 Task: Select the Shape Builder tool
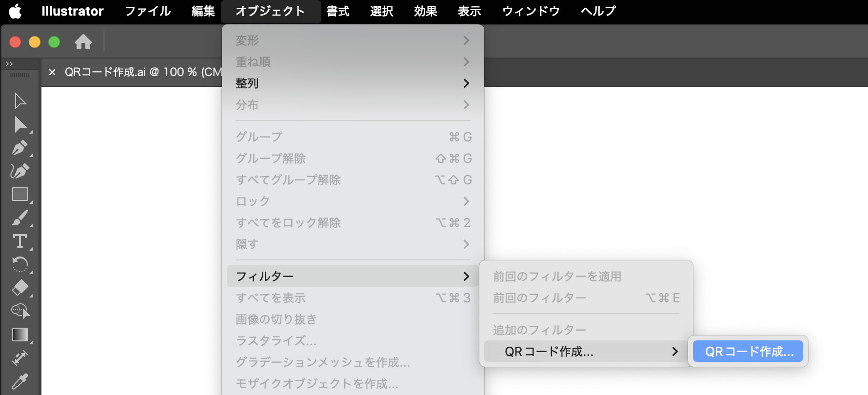pyautogui.click(x=20, y=311)
